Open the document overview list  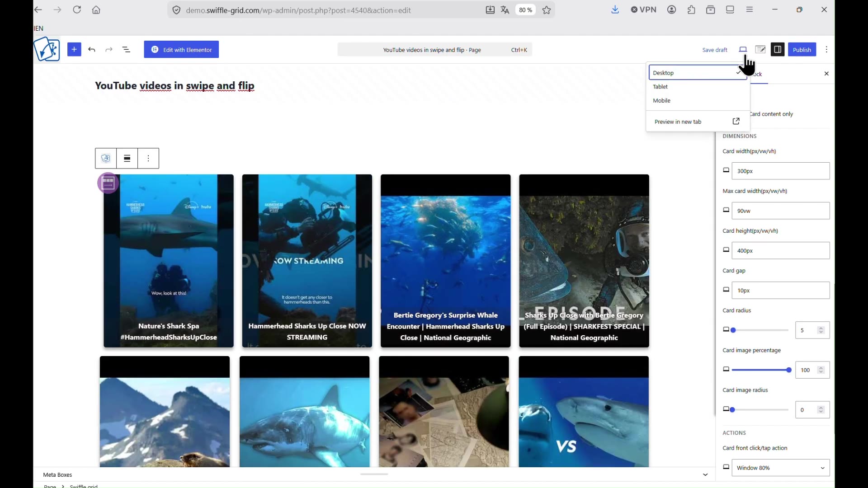[x=127, y=50]
